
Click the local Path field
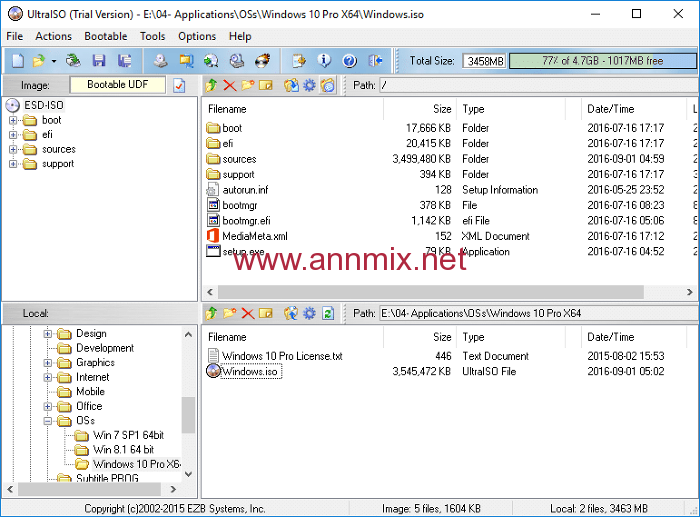(x=538, y=313)
